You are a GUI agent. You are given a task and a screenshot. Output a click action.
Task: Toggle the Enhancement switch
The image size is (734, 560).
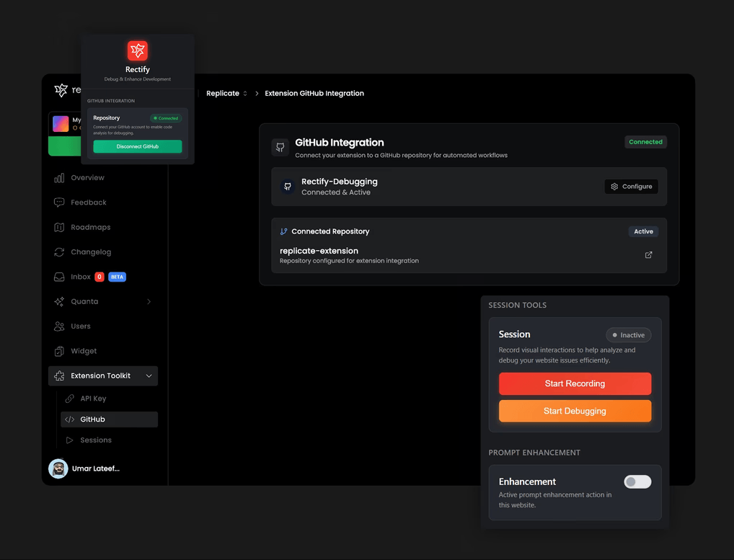[x=637, y=481]
